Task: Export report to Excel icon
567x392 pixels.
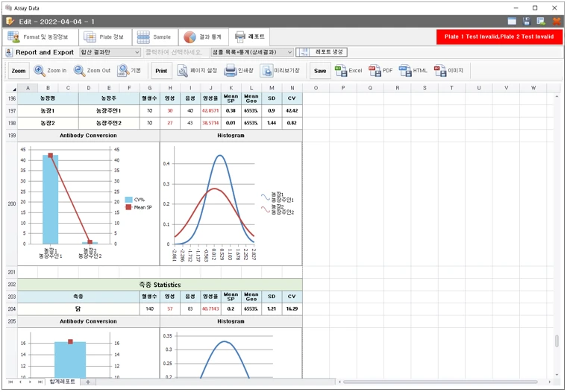Action: pos(341,71)
